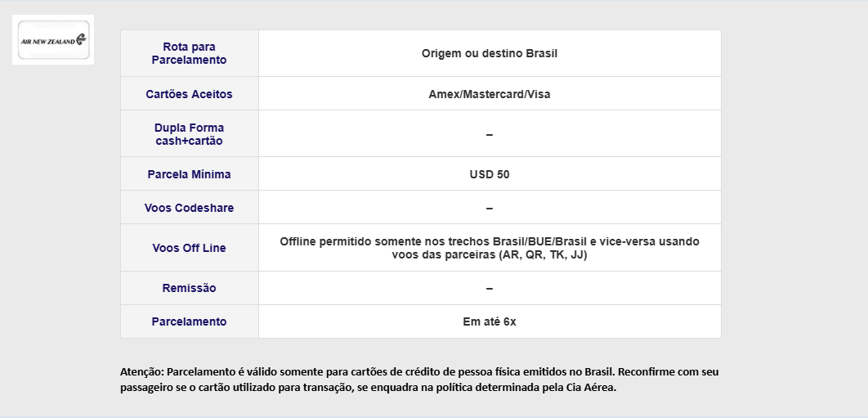Select the Voos Off Line label
Viewport: 868px width, 418px height.
coord(190,248)
